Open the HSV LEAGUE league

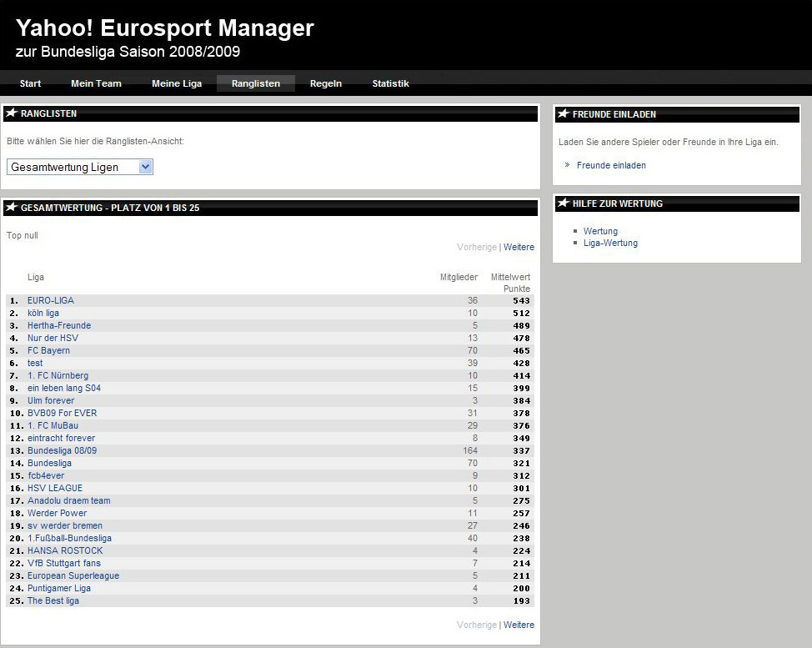55,488
